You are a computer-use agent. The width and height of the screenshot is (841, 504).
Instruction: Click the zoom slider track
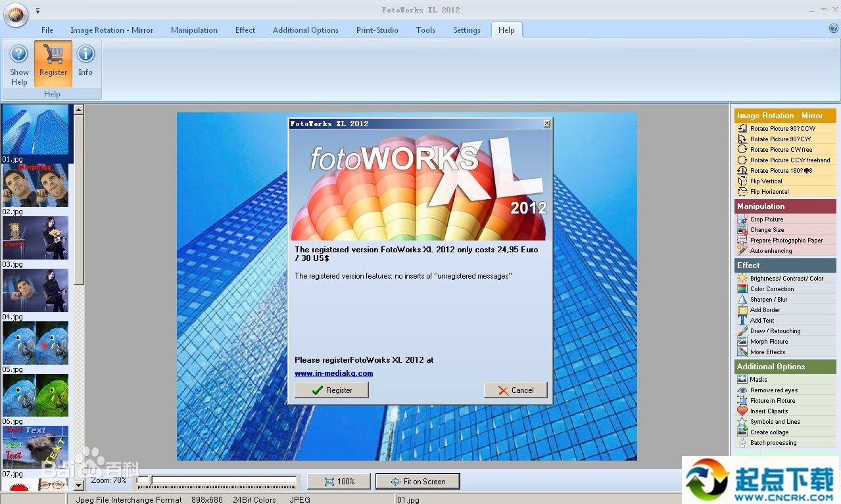(217, 482)
